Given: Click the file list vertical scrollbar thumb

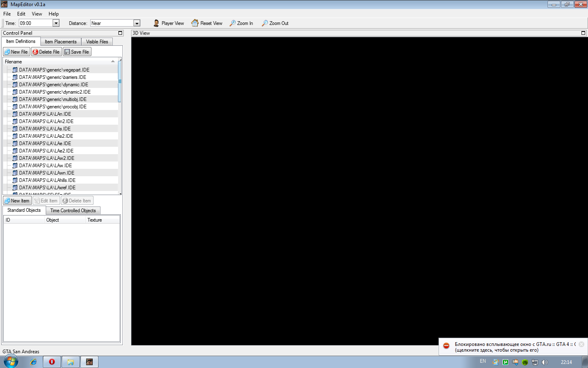Looking at the screenshot, I should 120,82.
